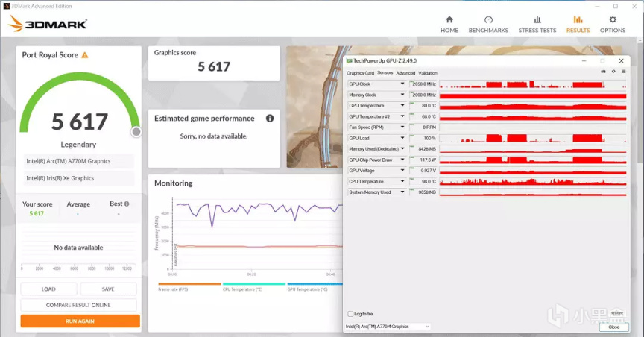Click the Estimated game performance info icon
Image resolution: width=644 pixels, height=337 pixels.
(x=270, y=119)
